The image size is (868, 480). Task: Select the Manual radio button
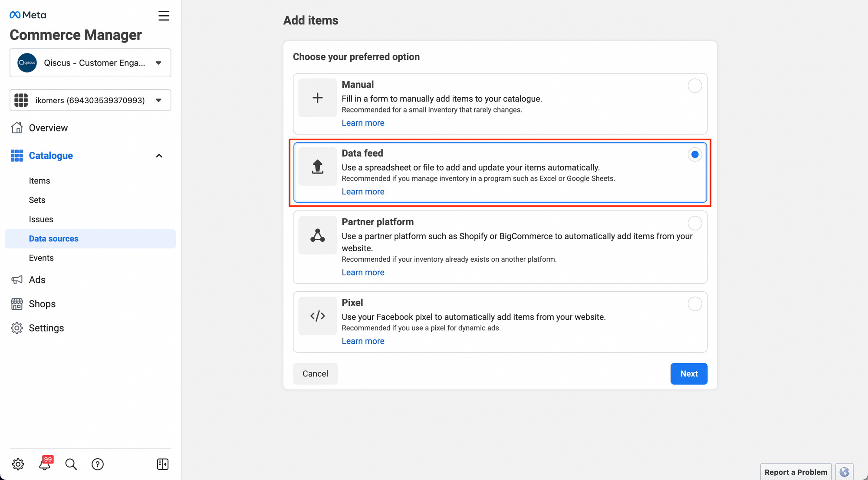pos(695,86)
